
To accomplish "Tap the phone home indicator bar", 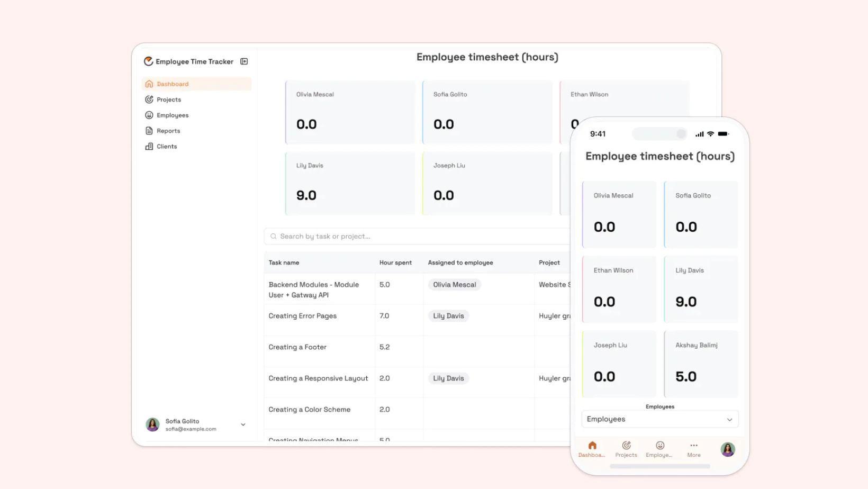I will (660, 466).
